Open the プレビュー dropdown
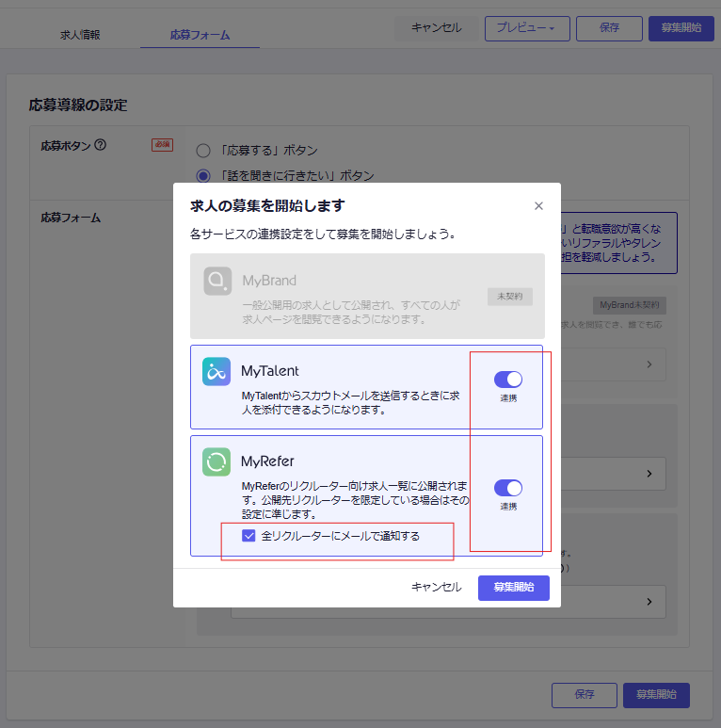This screenshot has width=721, height=728. 525,28
